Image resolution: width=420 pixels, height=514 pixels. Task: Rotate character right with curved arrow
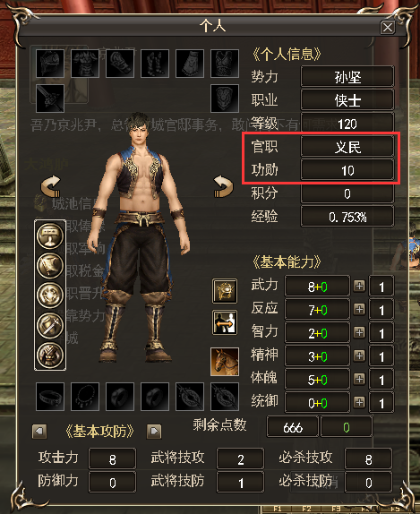[x=223, y=186]
